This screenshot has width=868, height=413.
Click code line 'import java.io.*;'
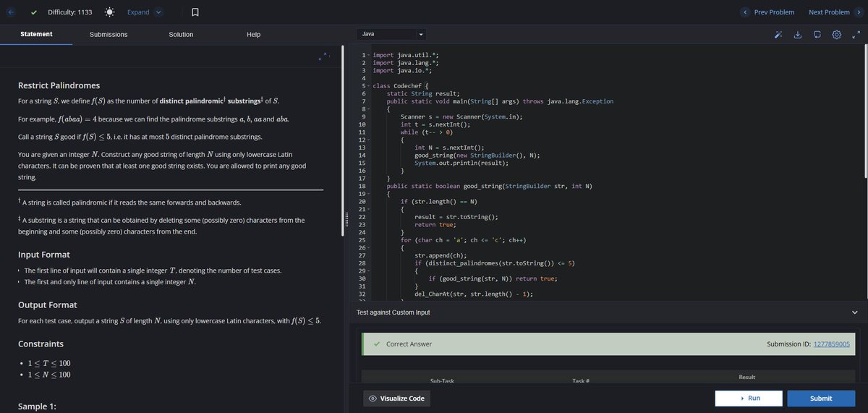401,71
